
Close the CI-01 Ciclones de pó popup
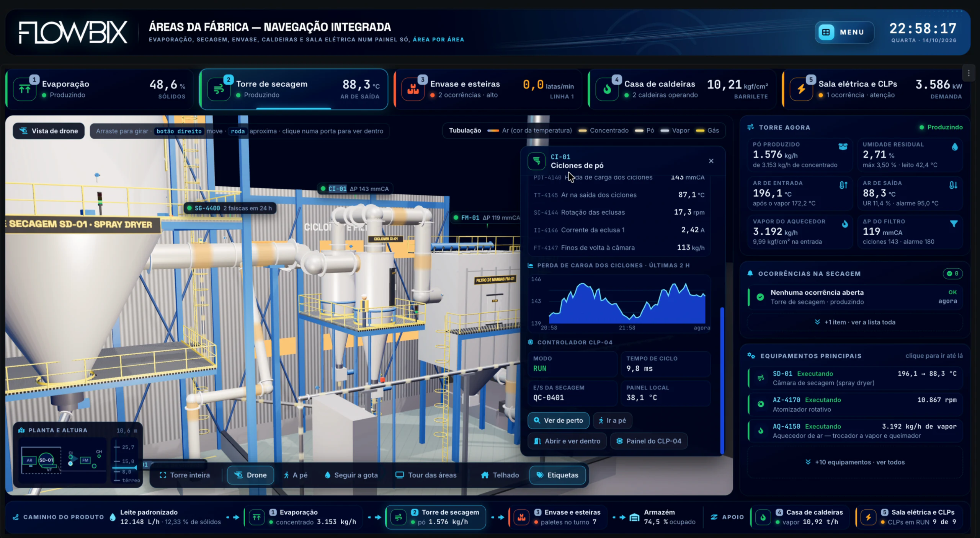[711, 161]
